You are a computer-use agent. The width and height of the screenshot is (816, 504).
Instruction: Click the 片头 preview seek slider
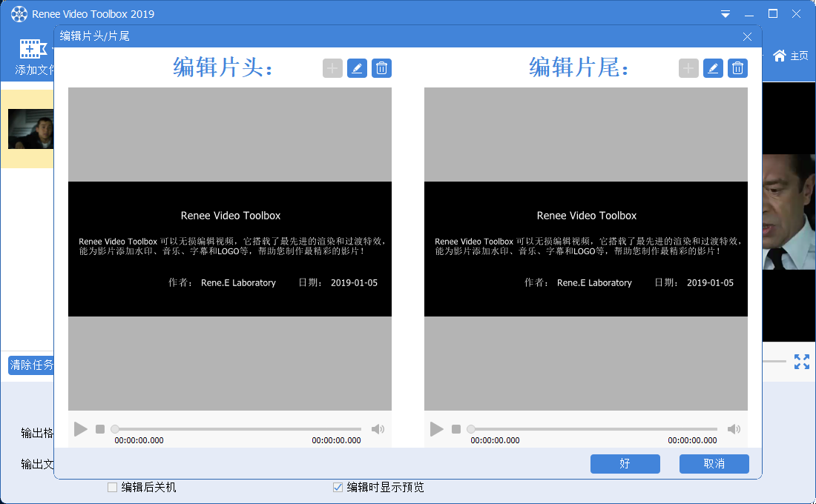coord(237,429)
